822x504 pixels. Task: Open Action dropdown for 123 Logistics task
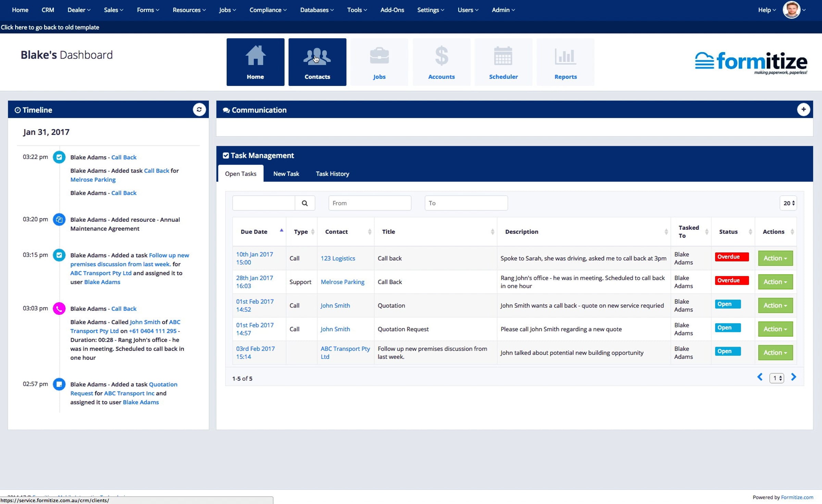click(775, 258)
